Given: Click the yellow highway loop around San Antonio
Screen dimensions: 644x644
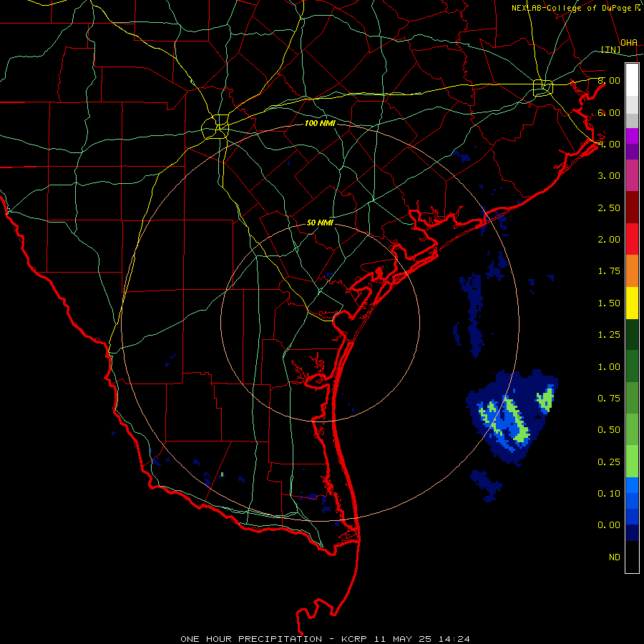Looking at the screenshot, I should tap(215, 127).
